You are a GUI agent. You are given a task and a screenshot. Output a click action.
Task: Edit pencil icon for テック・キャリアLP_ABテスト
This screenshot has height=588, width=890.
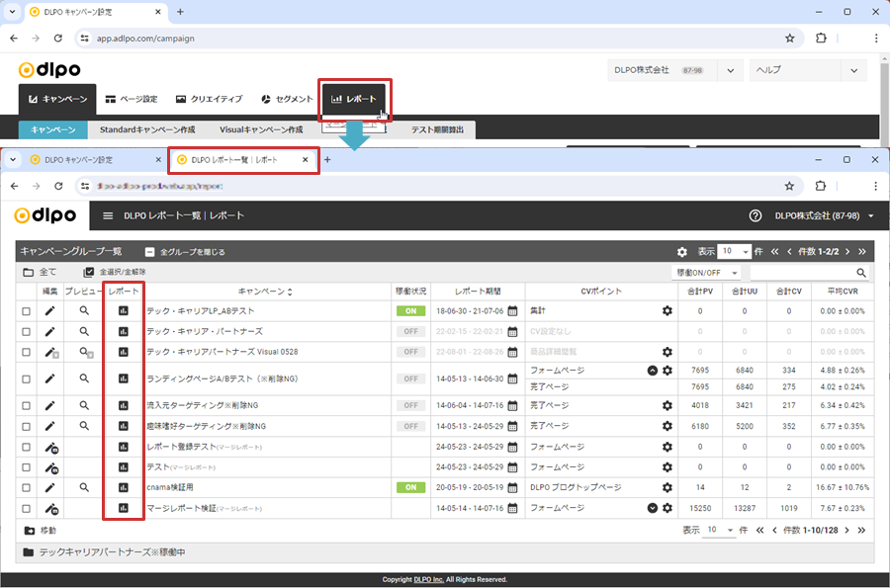pyautogui.click(x=50, y=310)
